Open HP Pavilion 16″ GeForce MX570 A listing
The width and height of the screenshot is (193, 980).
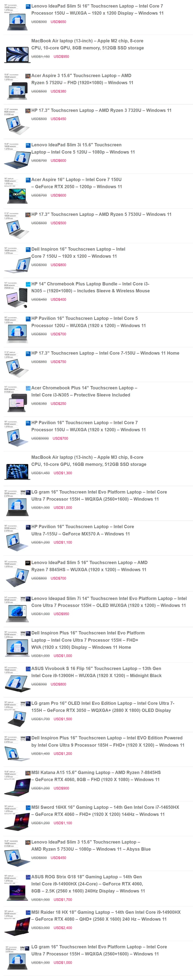pyautogui.click(x=82, y=530)
